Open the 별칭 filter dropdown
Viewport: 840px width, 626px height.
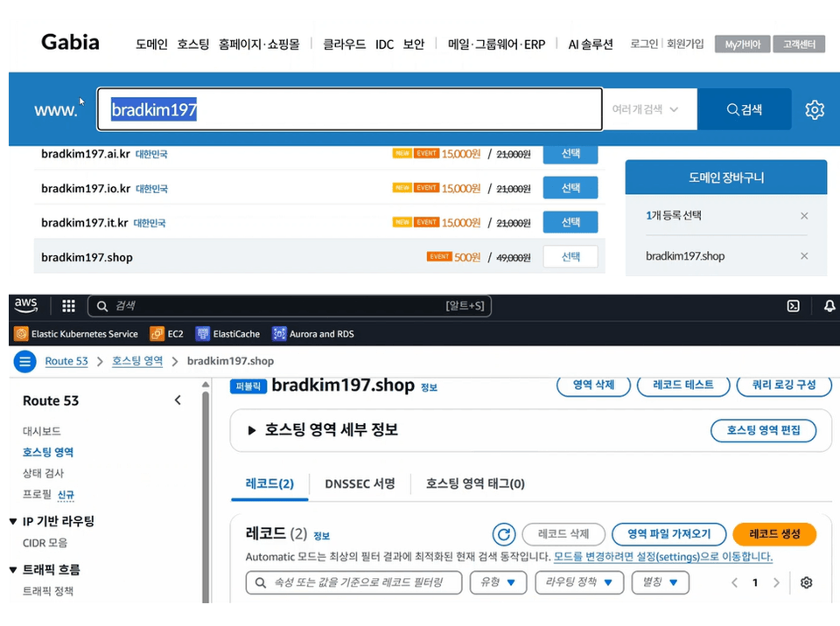pyautogui.click(x=660, y=582)
